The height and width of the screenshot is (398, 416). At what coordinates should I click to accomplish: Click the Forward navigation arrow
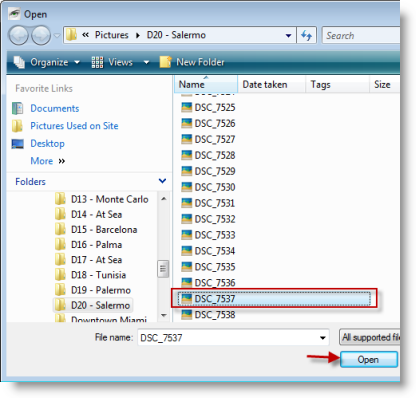coord(41,35)
